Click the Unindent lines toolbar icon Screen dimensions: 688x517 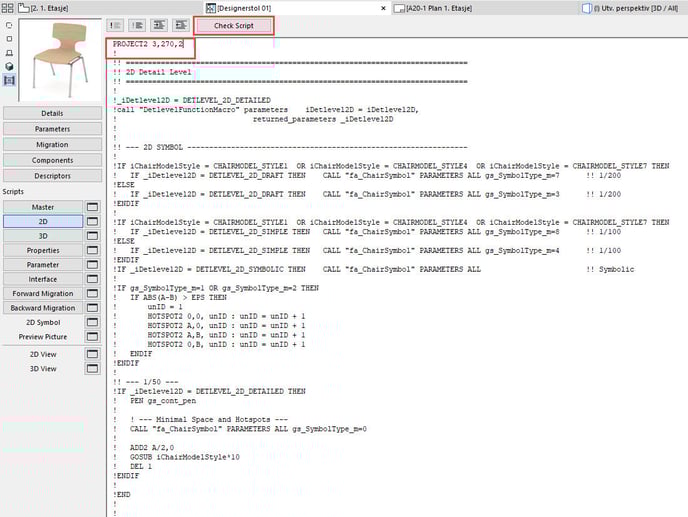[181, 25]
